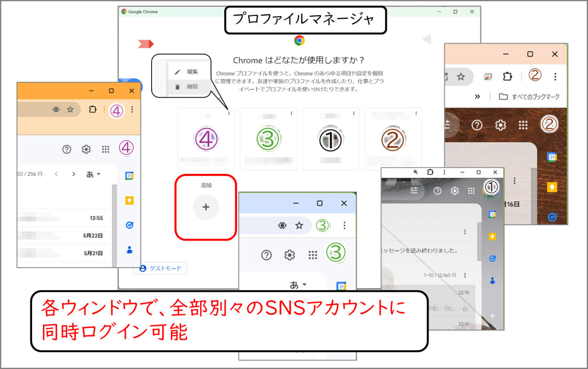Open Google apps grid in profile ② window
The width and height of the screenshot is (588, 369).
(x=523, y=125)
